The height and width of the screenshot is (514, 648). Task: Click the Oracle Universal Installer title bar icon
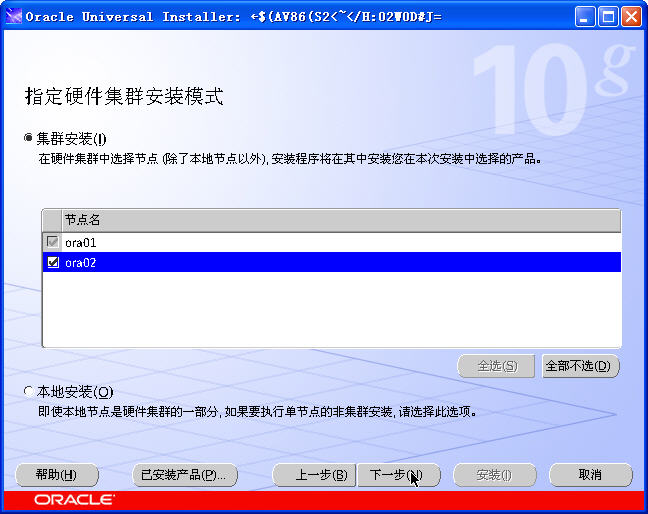tap(13, 17)
